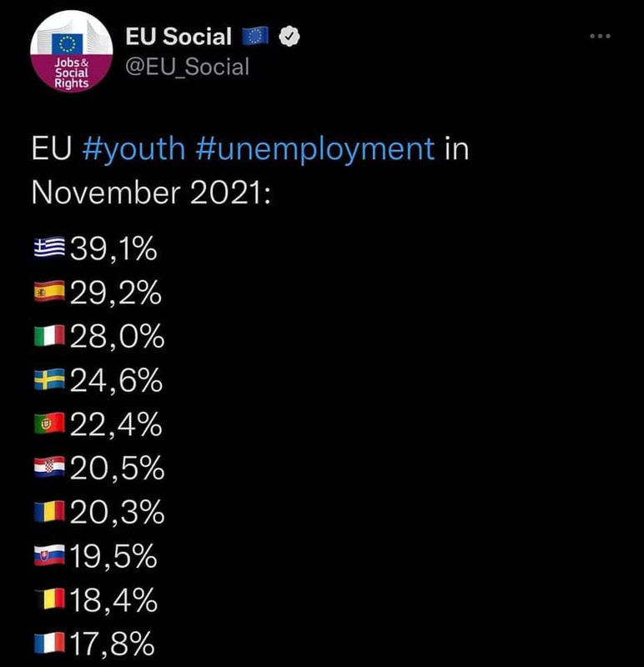This screenshot has width=644, height=667.
Task: Open the #youth hashtag
Action: pos(134,149)
